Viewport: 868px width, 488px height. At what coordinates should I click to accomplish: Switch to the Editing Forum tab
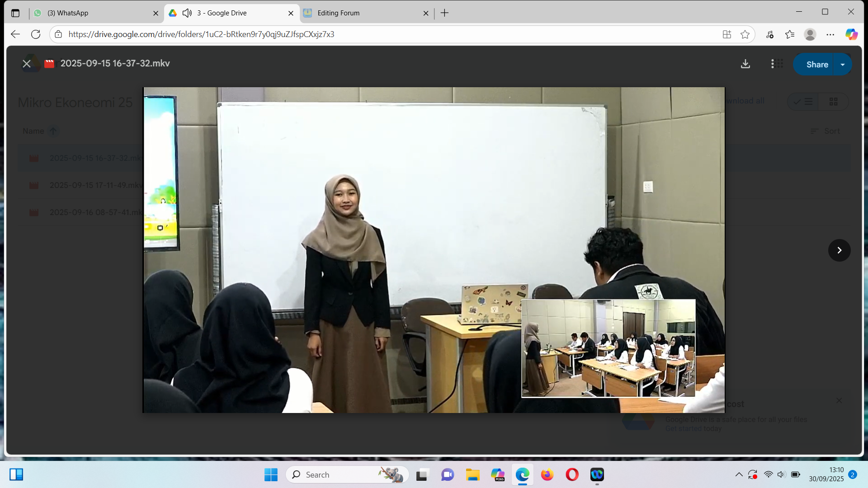[338, 13]
